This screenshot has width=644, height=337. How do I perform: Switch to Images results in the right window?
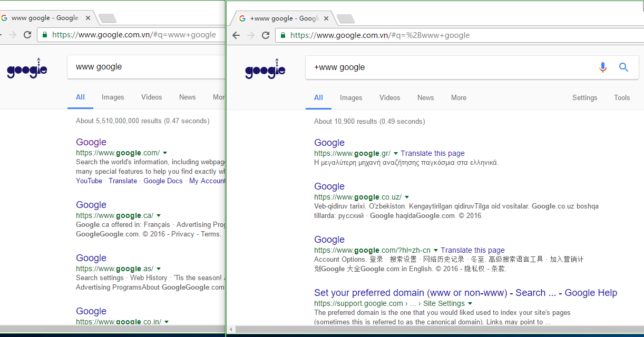[x=351, y=97]
